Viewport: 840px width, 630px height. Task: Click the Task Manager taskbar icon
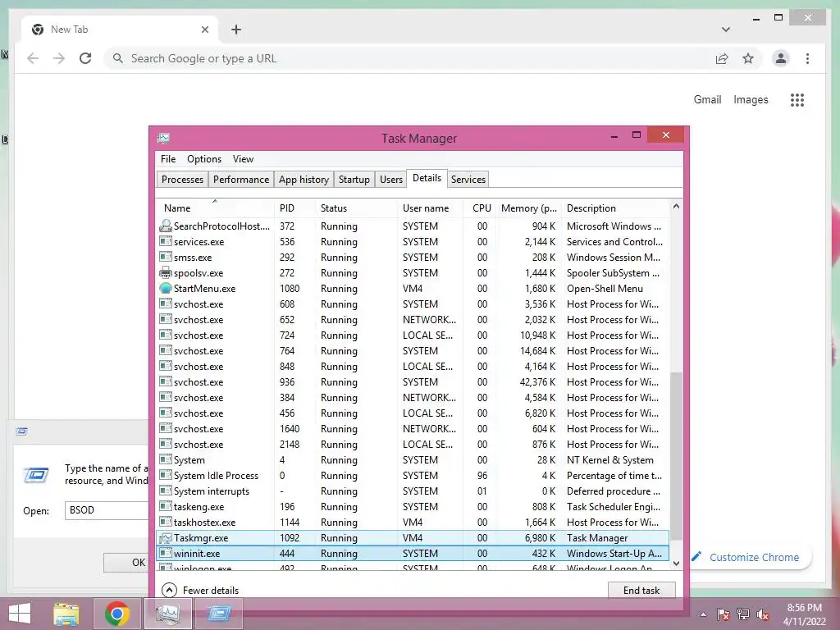[167, 614]
